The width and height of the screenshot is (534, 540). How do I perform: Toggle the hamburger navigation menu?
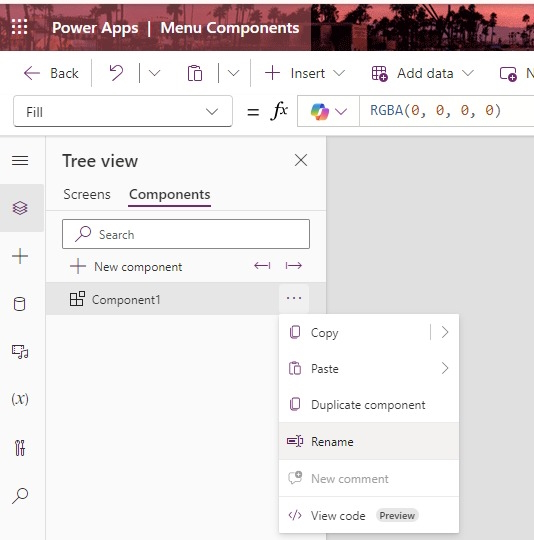pyautogui.click(x=20, y=160)
